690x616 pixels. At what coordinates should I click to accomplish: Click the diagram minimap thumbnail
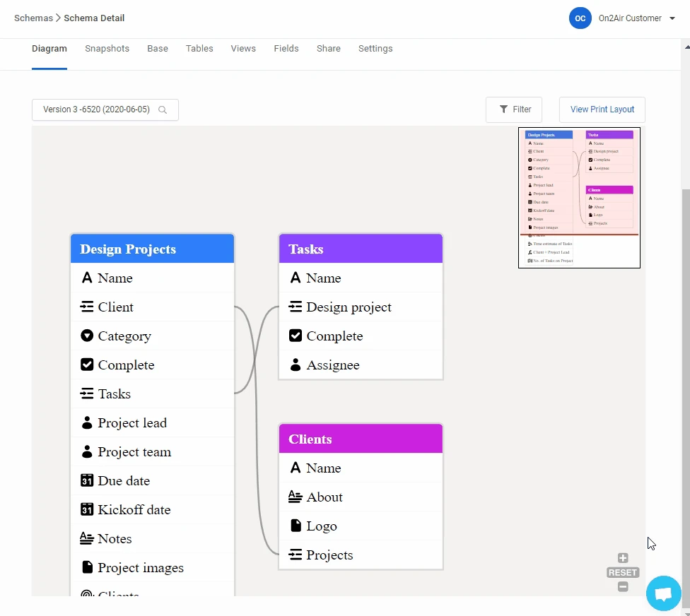point(579,198)
